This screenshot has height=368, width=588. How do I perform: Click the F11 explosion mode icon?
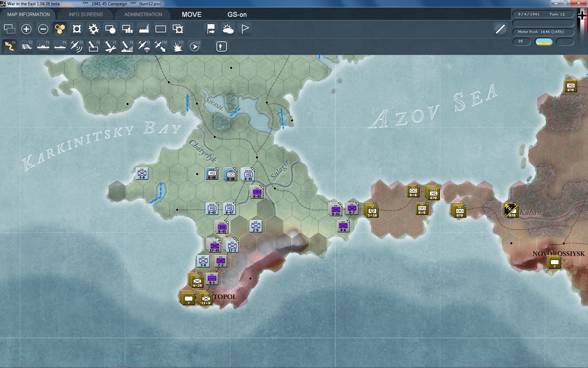[x=178, y=46]
